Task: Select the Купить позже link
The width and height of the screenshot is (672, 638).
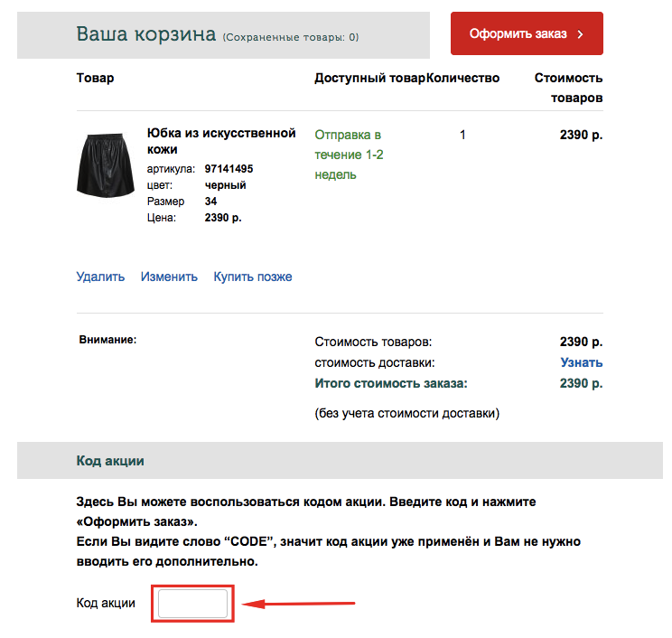Action: 253,277
